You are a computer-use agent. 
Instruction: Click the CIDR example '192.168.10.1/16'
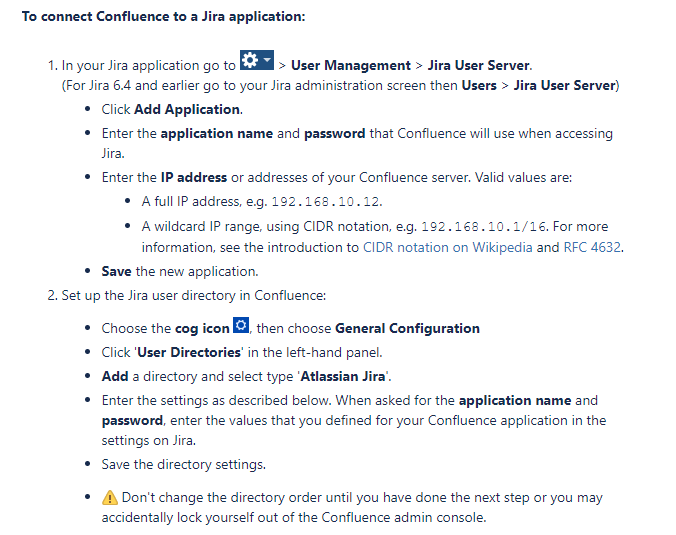coord(483,227)
